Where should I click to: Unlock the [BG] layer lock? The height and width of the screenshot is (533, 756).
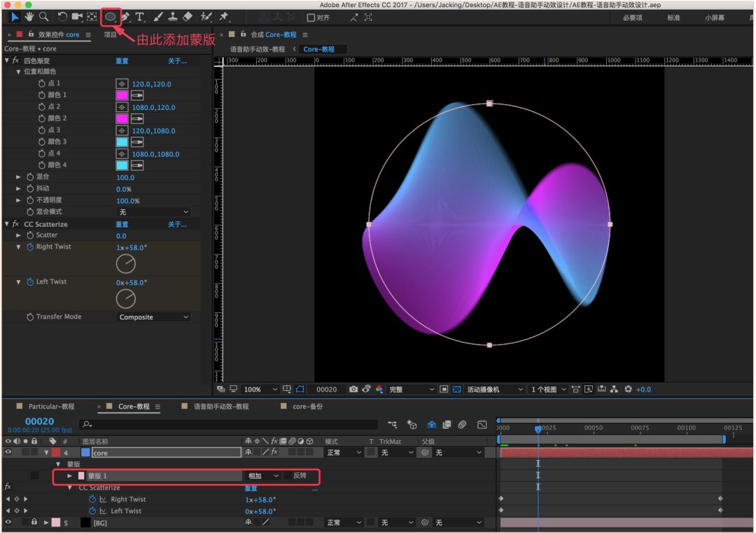[34, 522]
